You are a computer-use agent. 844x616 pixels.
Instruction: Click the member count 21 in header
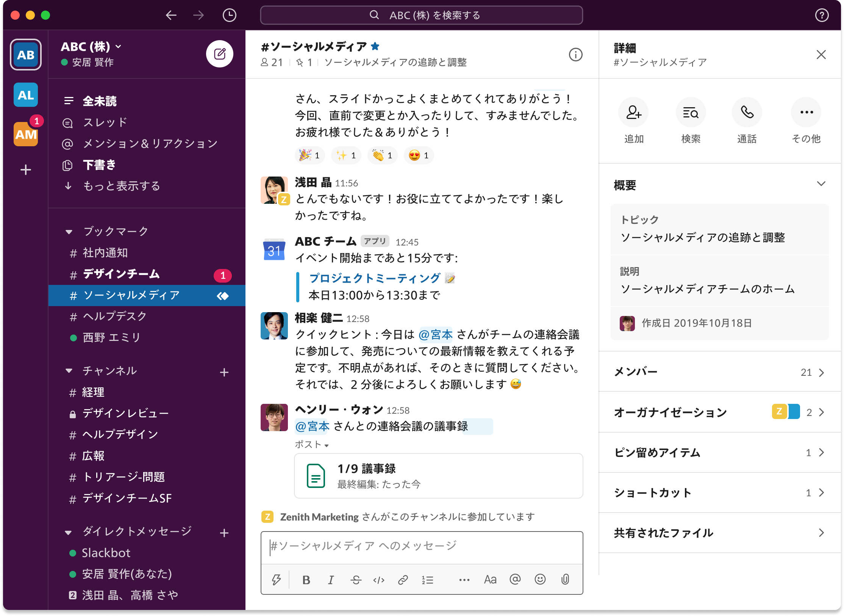click(x=272, y=63)
